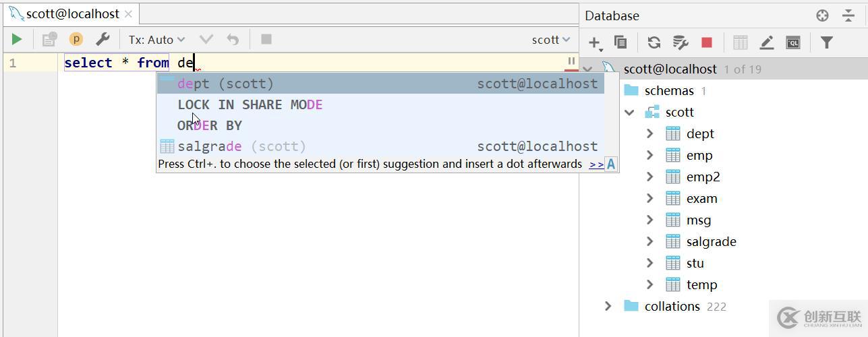
Task: Choose the LOCK IN SHARE MODE suggestion
Action: click(381, 104)
